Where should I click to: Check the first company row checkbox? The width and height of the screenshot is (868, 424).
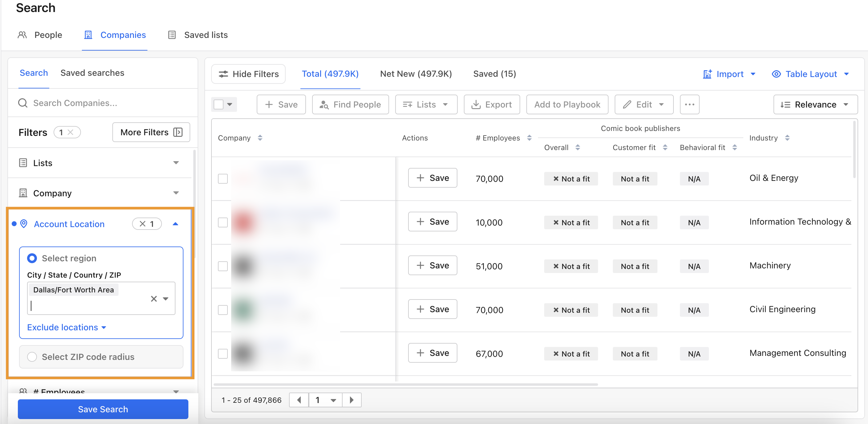(x=223, y=179)
